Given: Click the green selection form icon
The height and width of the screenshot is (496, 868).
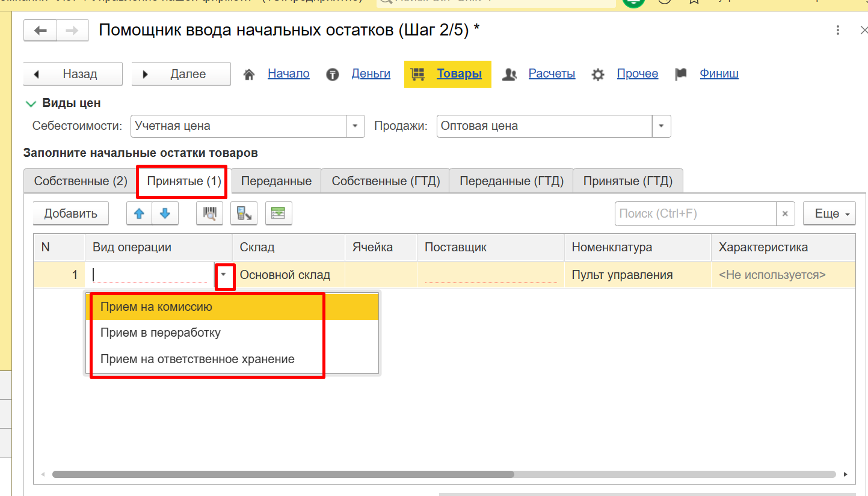Looking at the screenshot, I should pyautogui.click(x=279, y=213).
